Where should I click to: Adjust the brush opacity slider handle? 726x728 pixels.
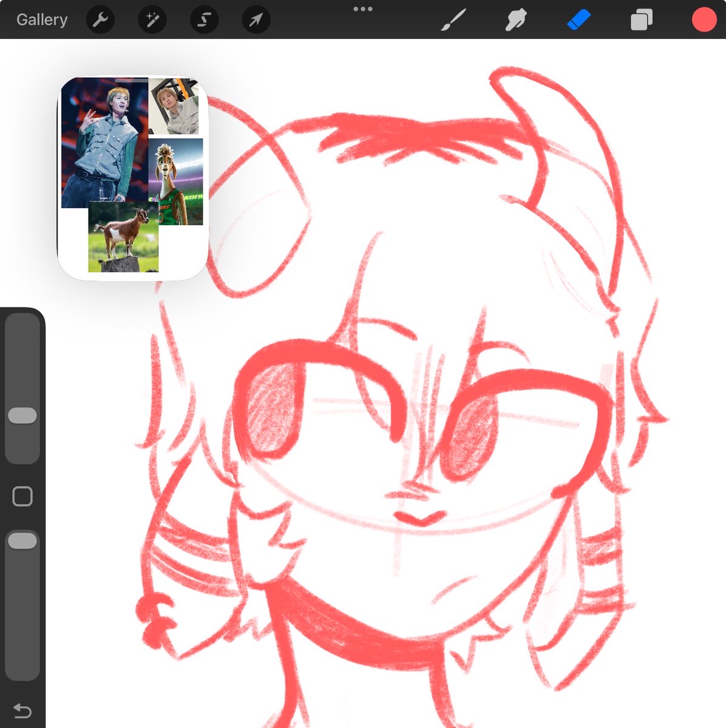tap(22, 541)
